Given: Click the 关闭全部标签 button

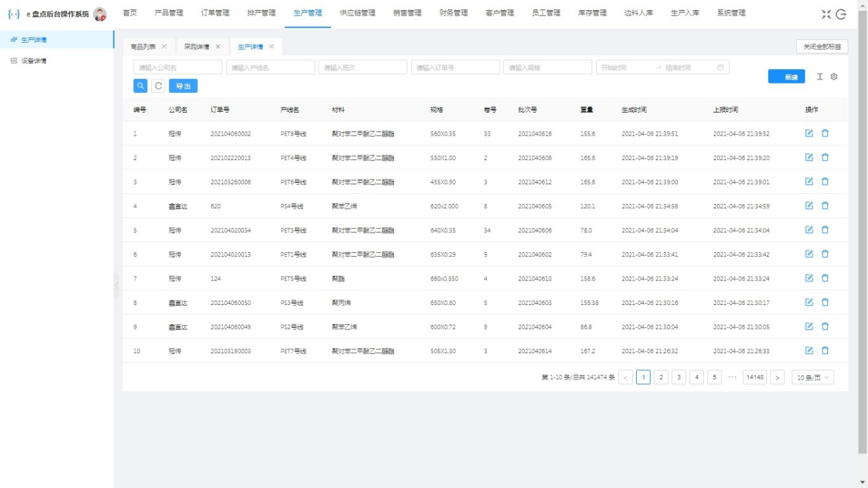Looking at the screenshot, I should tap(822, 46).
